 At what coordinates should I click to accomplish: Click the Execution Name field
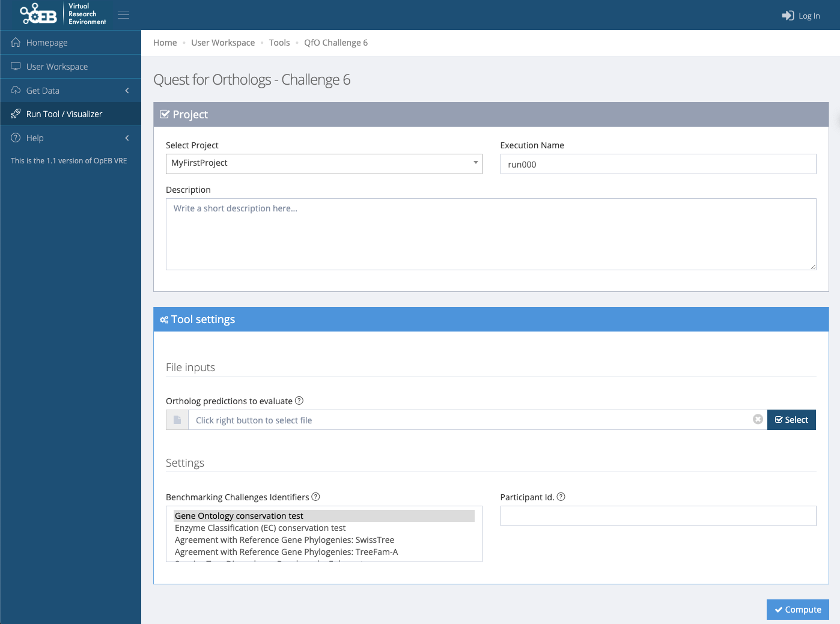coord(658,164)
